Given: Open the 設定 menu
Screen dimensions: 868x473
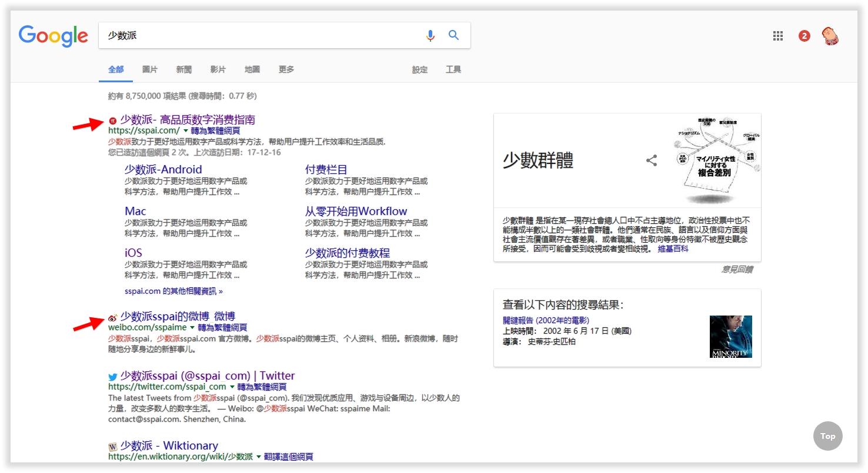Looking at the screenshot, I should [420, 69].
